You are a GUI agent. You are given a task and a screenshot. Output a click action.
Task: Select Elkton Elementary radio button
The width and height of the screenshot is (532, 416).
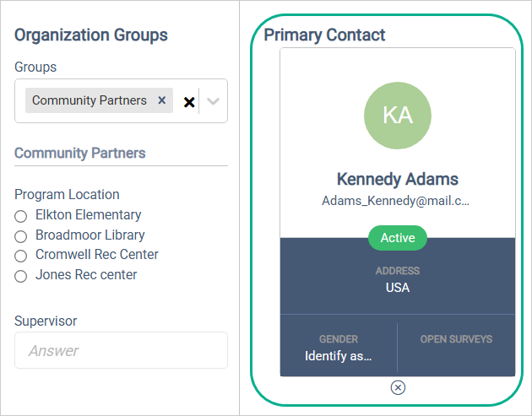point(21,216)
